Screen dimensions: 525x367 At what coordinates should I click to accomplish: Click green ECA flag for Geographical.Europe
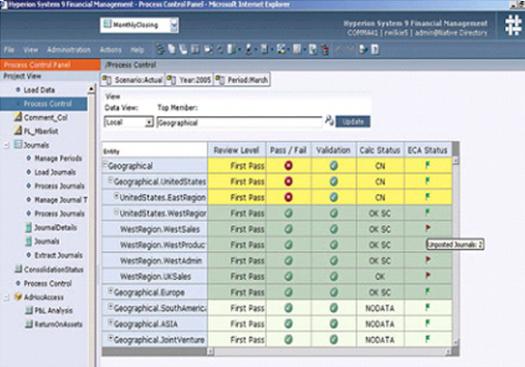[x=428, y=291]
